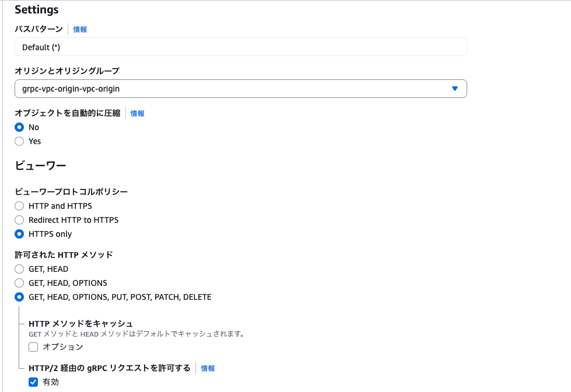571x392 pixels.
Task: Select Yes for automatic object compression
Action: 19,141
